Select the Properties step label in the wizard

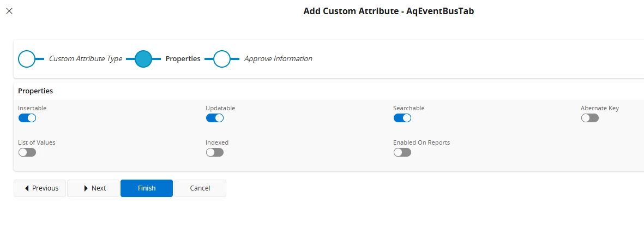[x=183, y=59]
